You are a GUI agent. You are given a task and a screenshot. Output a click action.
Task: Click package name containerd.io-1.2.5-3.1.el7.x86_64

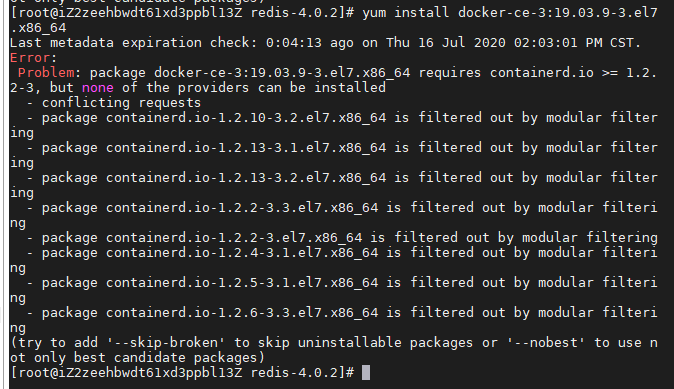click(x=242, y=283)
